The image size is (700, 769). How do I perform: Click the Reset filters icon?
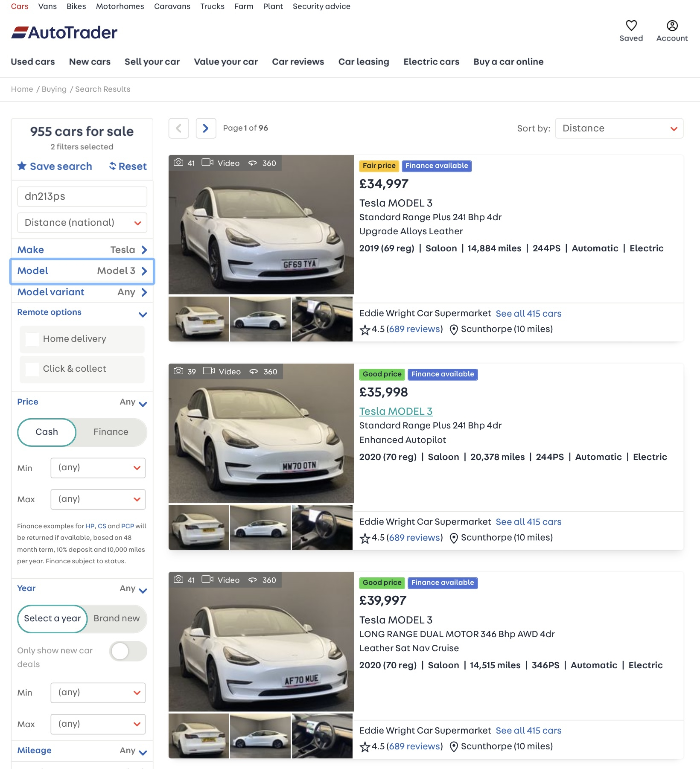click(113, 166)
